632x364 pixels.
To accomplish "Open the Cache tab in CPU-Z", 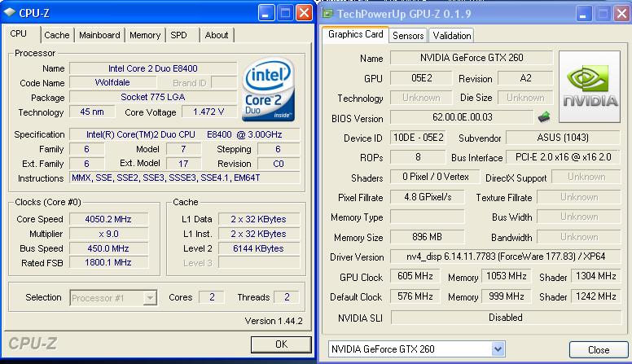I will point(57,35).
